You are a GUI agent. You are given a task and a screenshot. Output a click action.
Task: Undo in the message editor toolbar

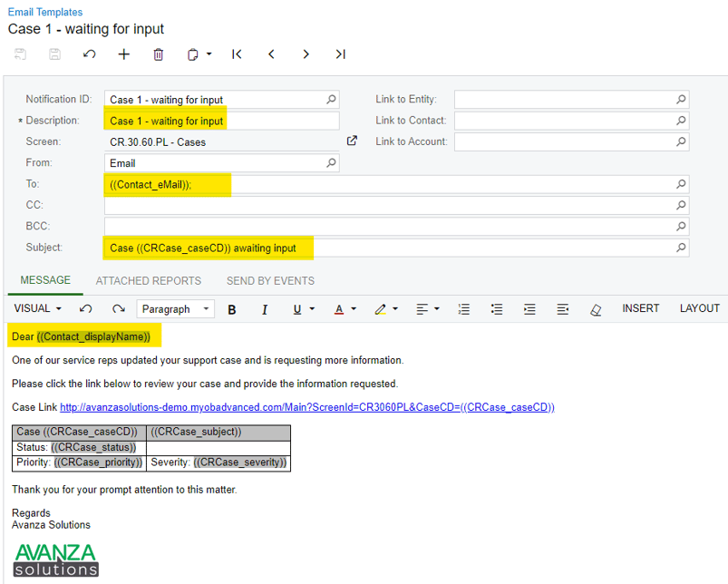(85, 308)
